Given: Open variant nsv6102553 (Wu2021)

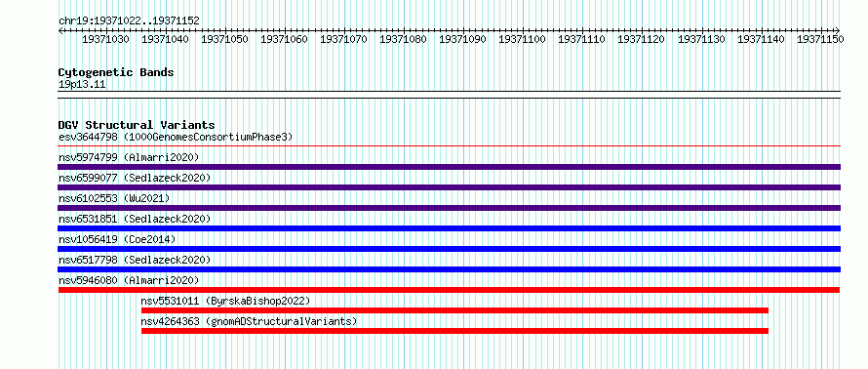Looking at the screenshot, I should click(114, 198).
